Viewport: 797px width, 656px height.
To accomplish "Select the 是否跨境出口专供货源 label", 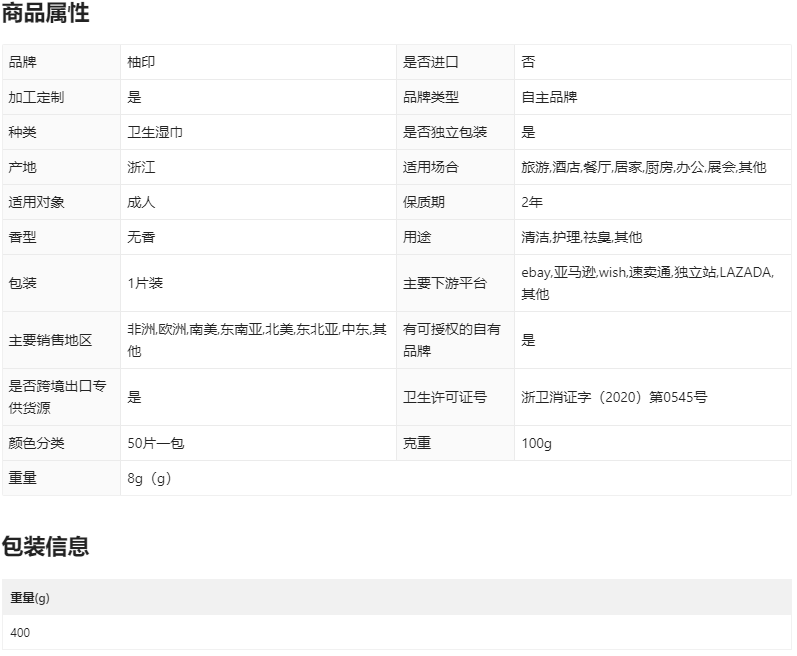I will tap(57, 397).
